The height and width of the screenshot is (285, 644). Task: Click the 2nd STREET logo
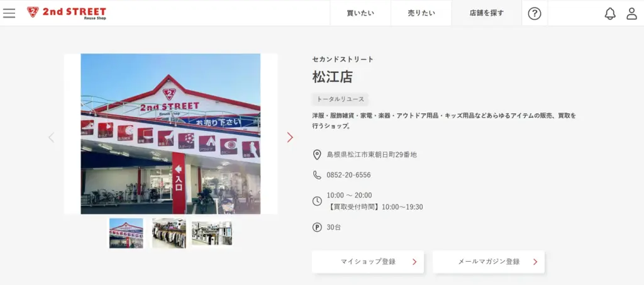tap(67, 13)
